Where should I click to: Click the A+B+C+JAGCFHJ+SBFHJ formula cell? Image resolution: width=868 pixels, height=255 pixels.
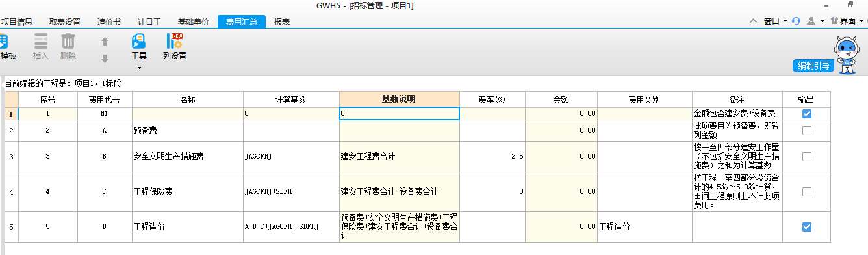(x=291, y=227)
